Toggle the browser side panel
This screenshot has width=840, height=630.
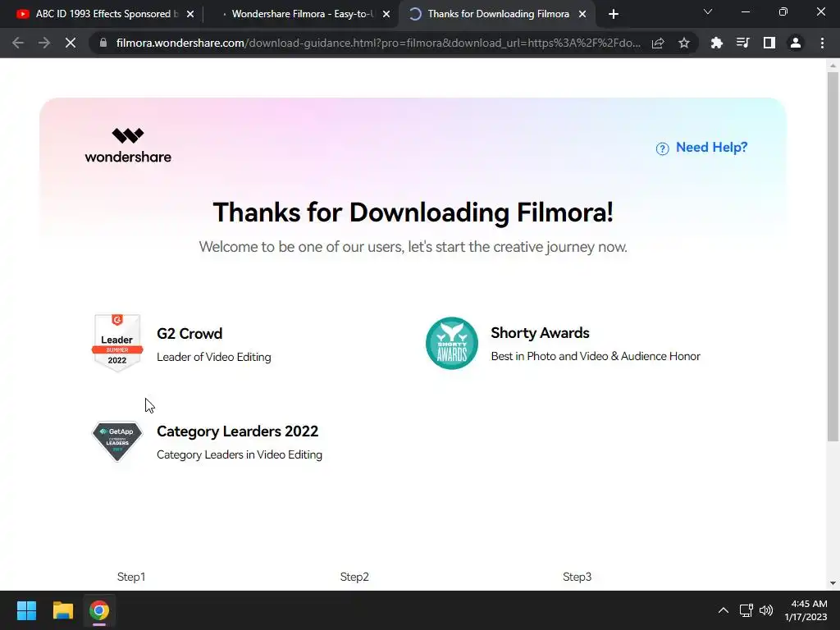pyautogui.click(x=769, y=43)
